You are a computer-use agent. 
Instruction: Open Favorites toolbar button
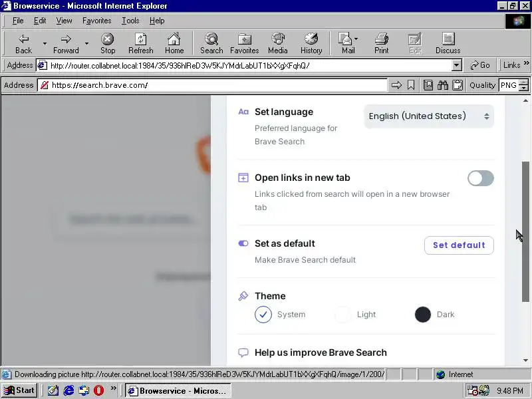[x=244, y=43]
